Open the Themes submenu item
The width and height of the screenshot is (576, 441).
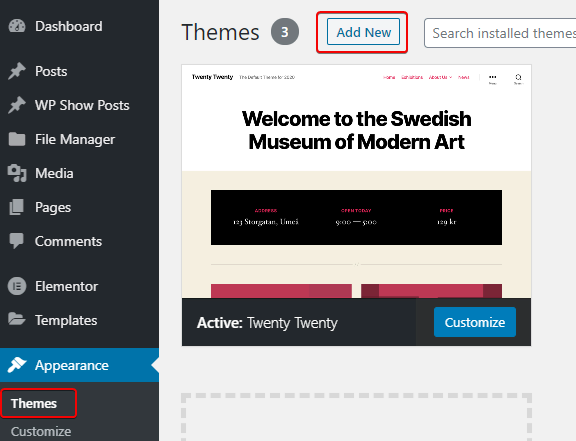34,404
